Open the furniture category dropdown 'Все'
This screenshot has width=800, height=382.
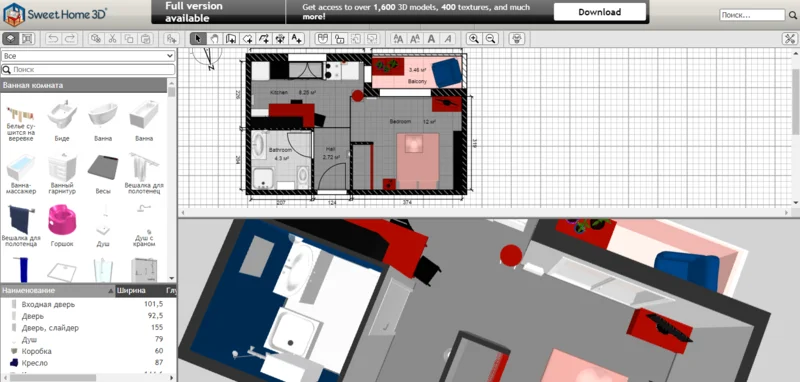pyautogui.click(x=88, y=56)
